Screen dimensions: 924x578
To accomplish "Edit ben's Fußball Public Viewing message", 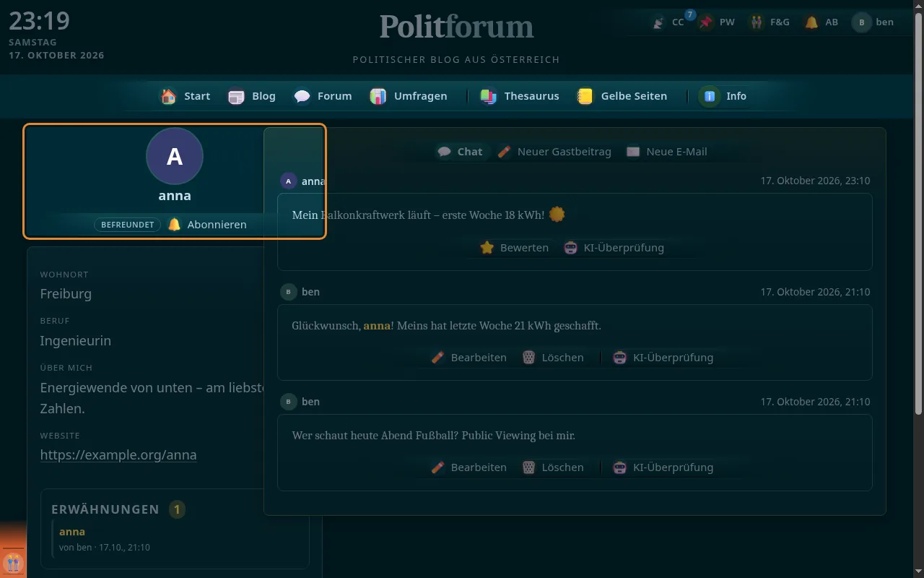I will click(x=468, y=467).
